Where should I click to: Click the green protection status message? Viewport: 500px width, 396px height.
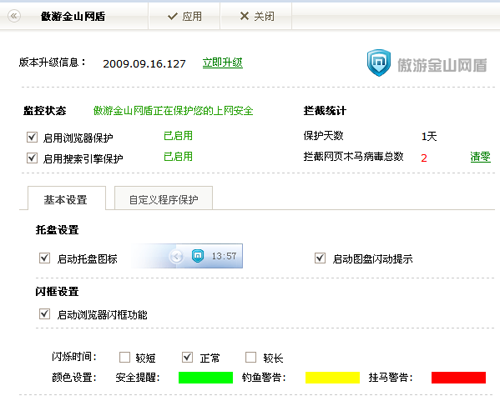[173, 111]
